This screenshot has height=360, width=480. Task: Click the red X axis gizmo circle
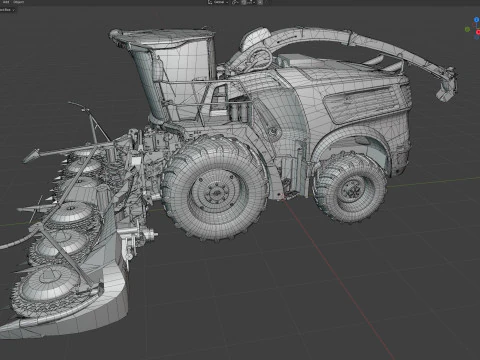478,32
